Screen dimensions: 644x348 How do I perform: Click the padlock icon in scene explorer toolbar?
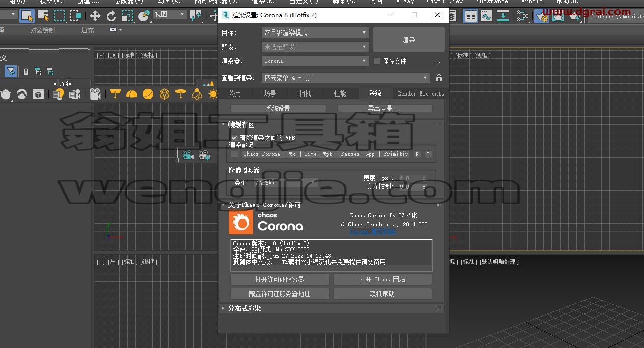tap(26, 71)
